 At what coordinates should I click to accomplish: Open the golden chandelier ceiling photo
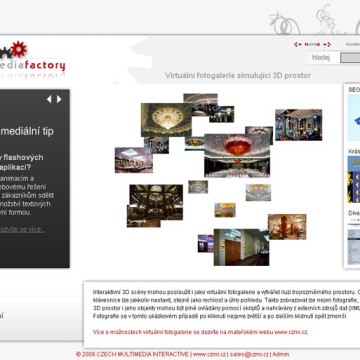pyautogui.click(x=166, y=120)
